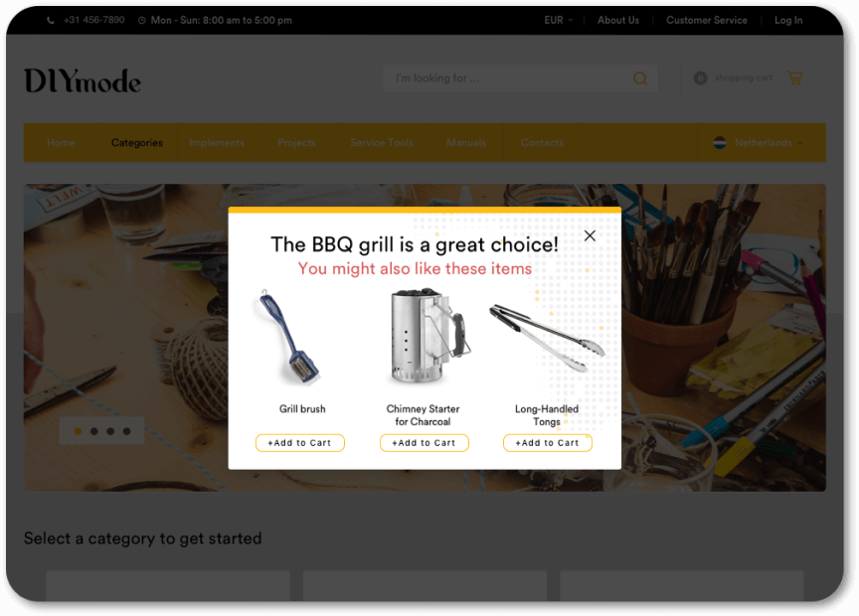
Task: Click the cart item count badge
Action: pyautogui.click(x=700, y=78)
